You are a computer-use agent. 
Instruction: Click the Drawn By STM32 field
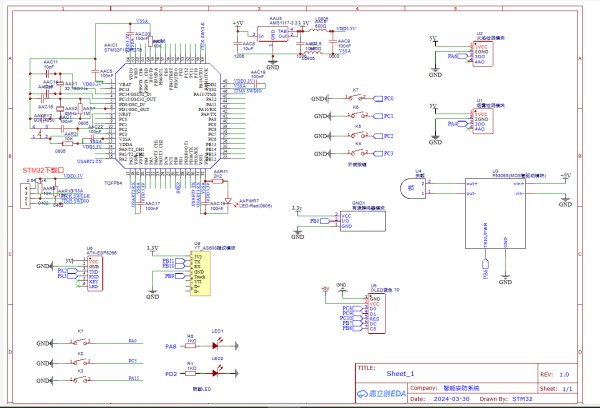[506, 399]
